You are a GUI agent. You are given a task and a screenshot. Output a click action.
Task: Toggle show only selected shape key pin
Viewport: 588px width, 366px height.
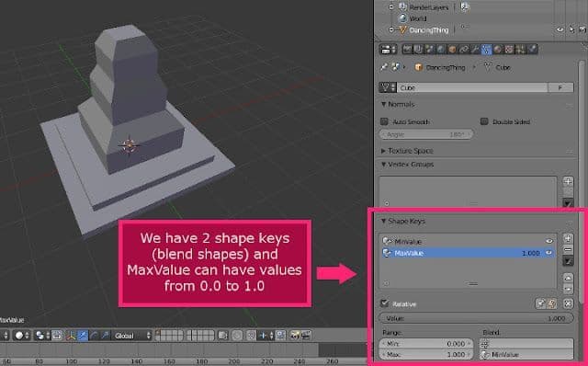pyautogui.click(x=540, y=303)
